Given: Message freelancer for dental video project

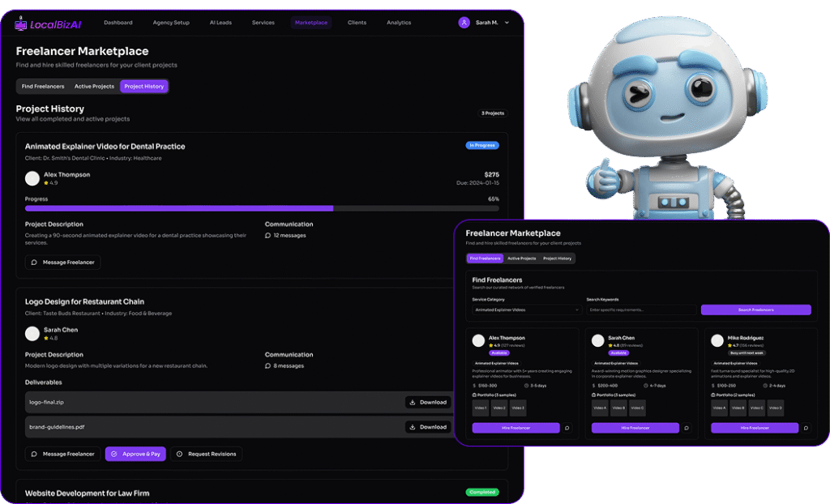Looking at the screenshot, I should (x=62, y=263).
